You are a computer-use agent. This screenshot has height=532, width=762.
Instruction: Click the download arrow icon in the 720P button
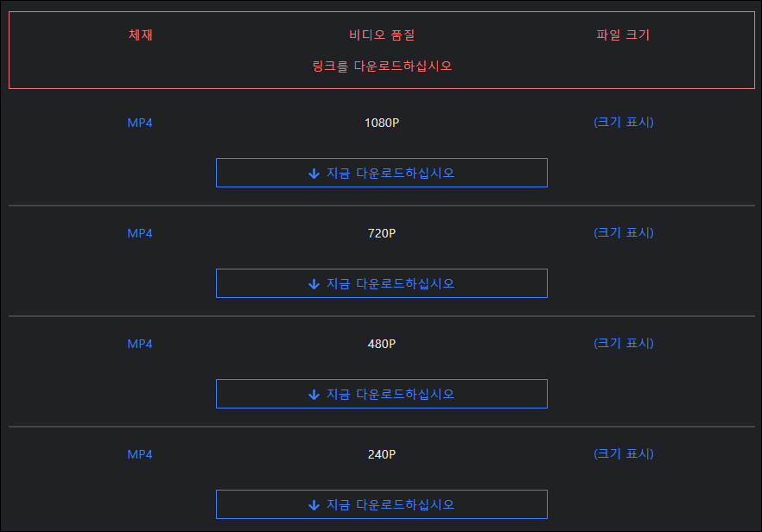[314, 283]
